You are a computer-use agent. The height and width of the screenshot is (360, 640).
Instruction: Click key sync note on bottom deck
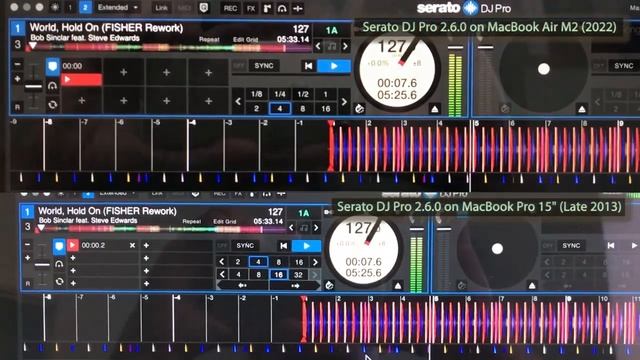point(304,228)
